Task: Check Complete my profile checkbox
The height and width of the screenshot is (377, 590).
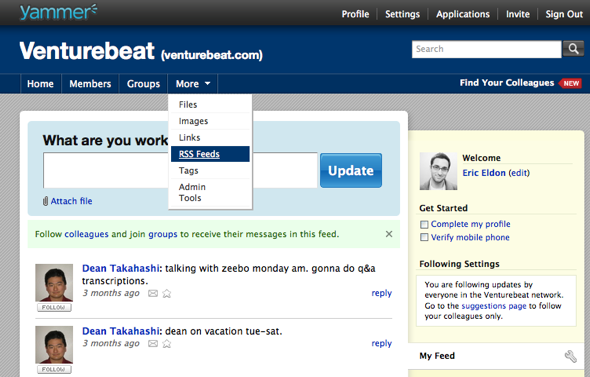Action: pyautogui.click(x=424, y=225)
